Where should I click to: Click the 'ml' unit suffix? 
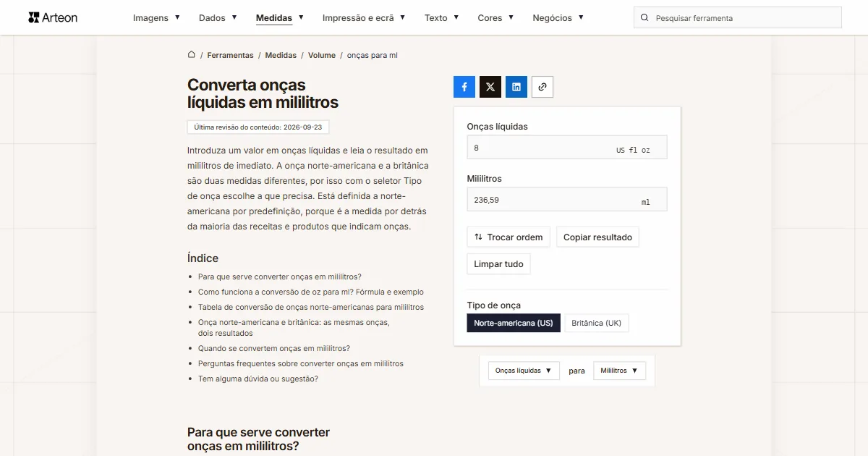pyautogui.click(x=646, y=202)
